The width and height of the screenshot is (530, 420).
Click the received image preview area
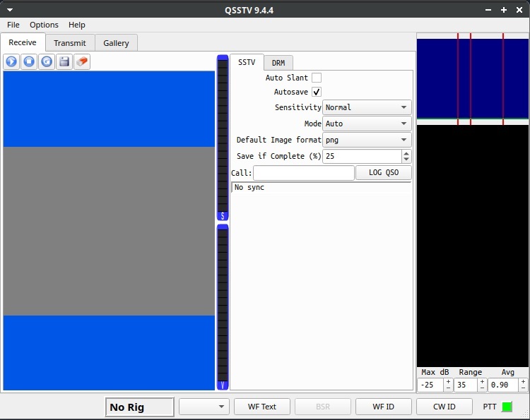pyautogui.click(x=109, y=231)
